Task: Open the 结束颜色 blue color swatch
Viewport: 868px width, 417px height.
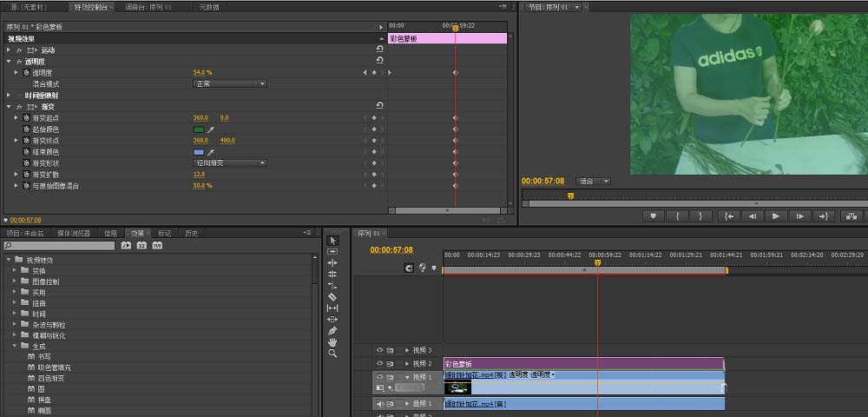Action: tap(199, 152)
